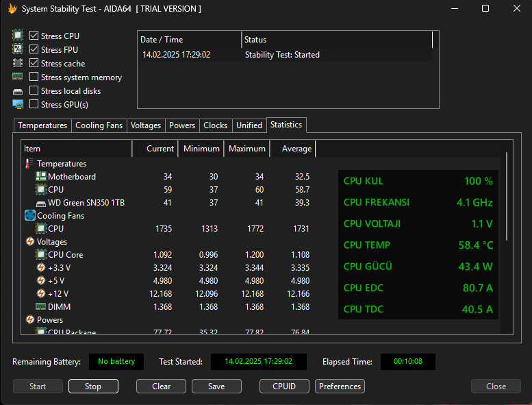
Task: Click the Elapsed Time 00:10:08 field
Action: tap(408, 362)
